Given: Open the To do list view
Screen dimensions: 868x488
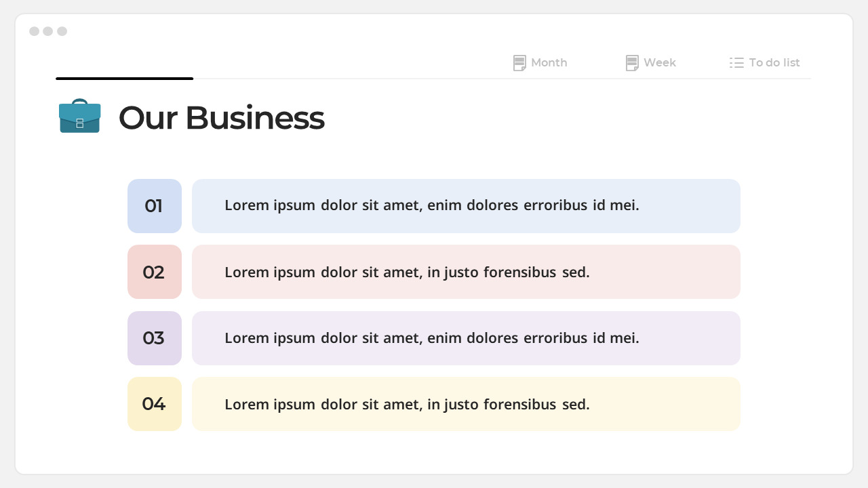Looking at the screenshot, I should 764,62.
